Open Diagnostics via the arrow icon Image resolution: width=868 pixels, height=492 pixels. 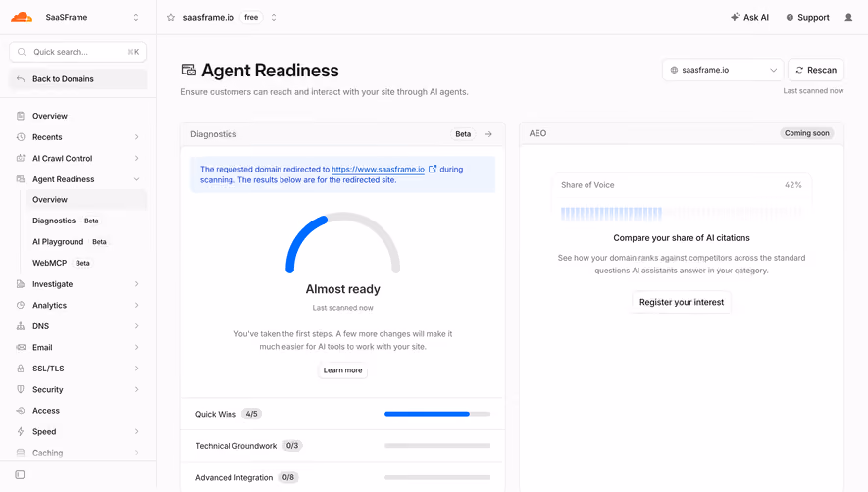click(x=488, y=134)
